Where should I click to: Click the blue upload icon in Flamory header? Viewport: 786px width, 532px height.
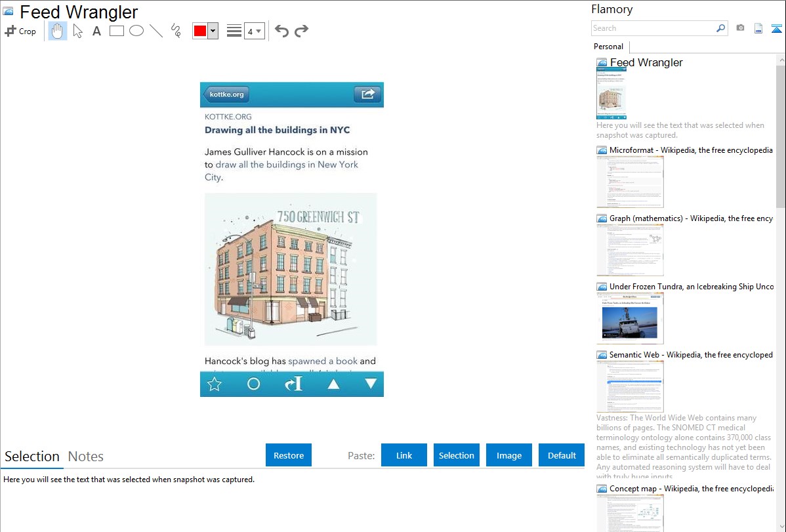coord(776,28)
